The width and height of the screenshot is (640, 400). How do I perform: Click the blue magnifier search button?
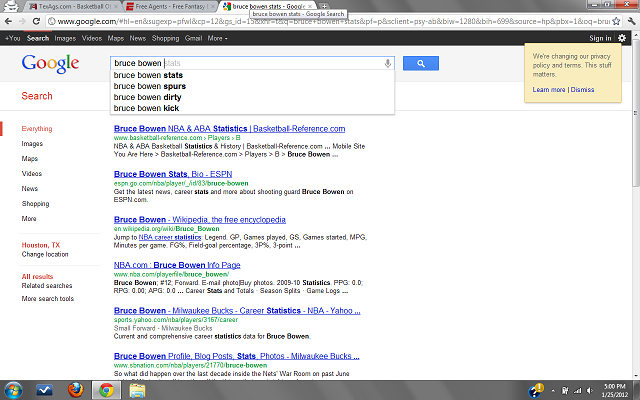pyautogui.click(x=421, y=63)
